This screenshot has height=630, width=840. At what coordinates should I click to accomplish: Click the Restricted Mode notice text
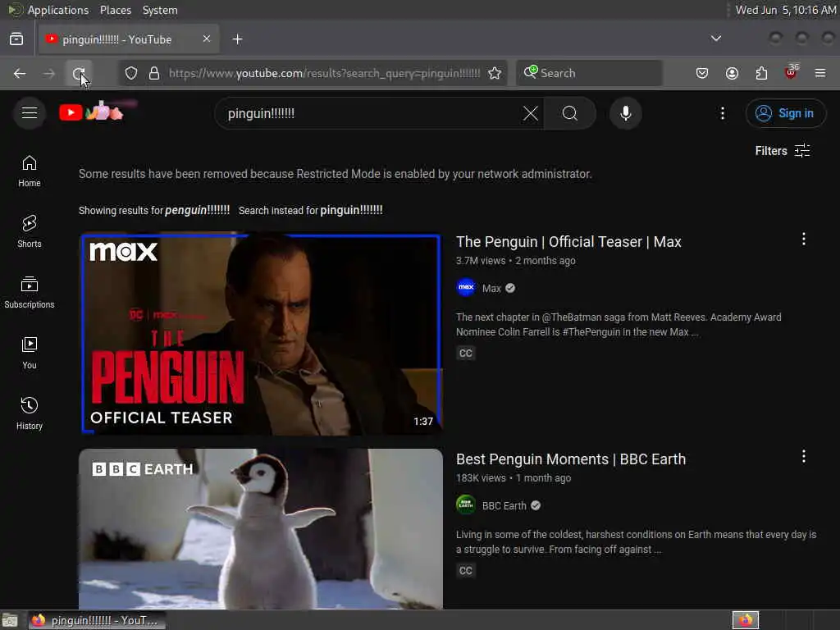tap(335, 174)
